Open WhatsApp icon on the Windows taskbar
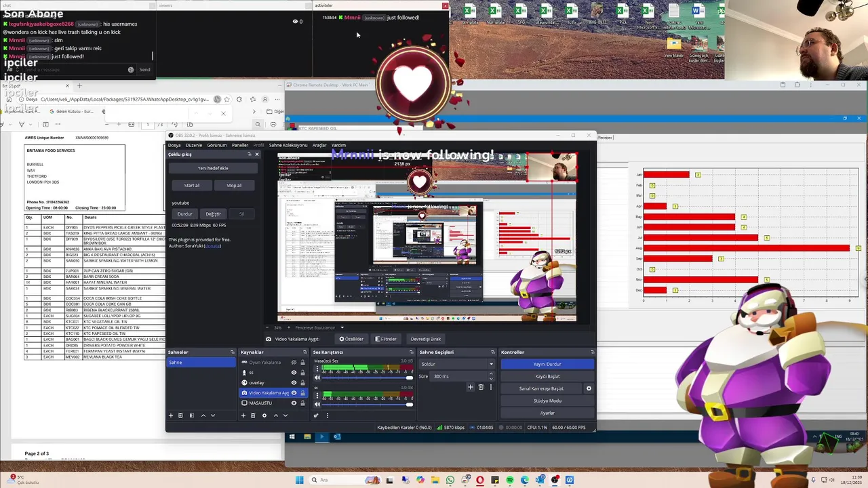 450,480
